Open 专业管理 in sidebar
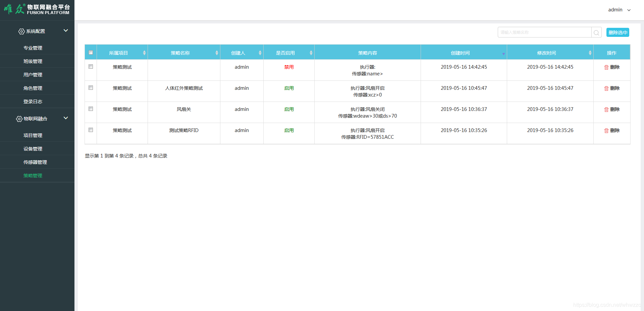The height and width of the screenshot is (311, 644). coord(33,48)
